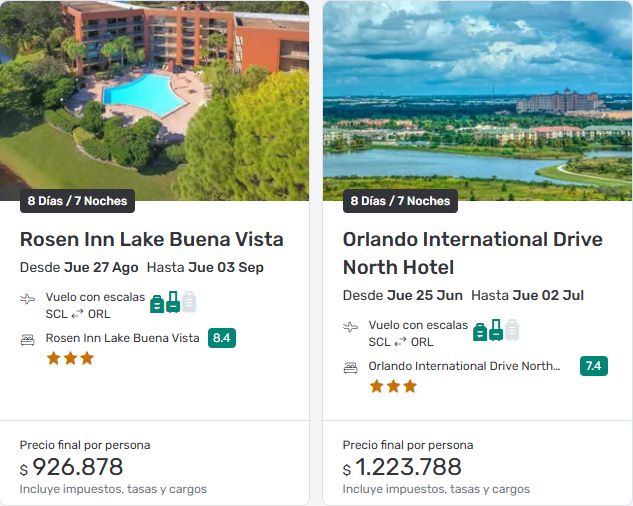The image size is (633, 506).
Task: Click the 7.4 rating badge
Action: 594,366
